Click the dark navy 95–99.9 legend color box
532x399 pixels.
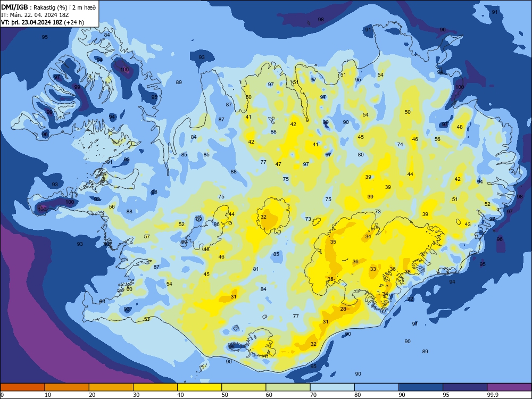[x=465, y=387]
